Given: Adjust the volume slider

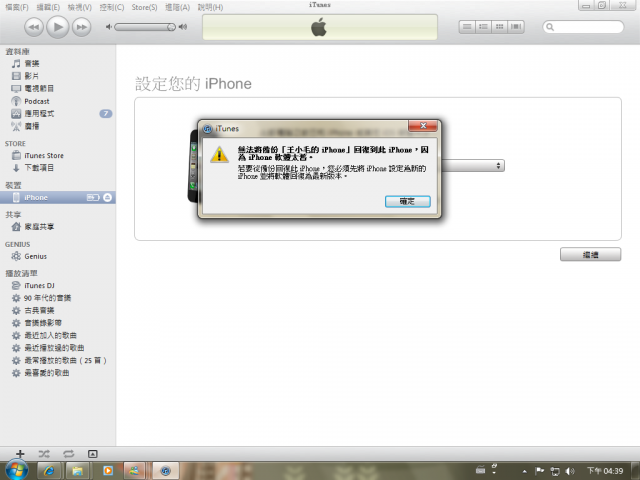Looking at the screenshot, I should (x=145, y=27).
